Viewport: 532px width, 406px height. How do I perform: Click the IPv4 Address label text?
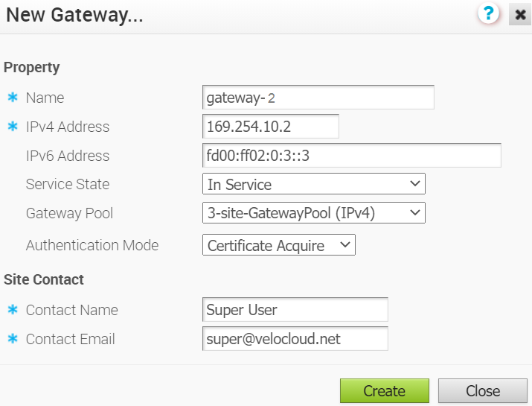tap(67, 127)
